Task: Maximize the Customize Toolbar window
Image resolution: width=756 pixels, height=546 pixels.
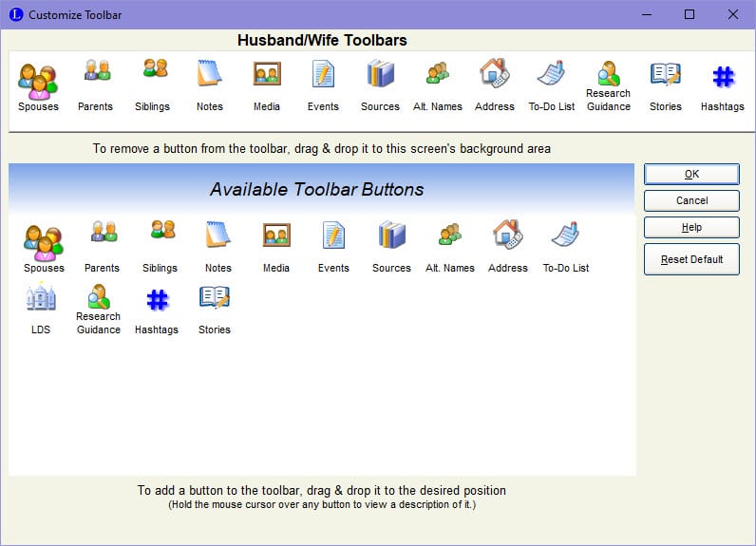Action: [690, 14]
